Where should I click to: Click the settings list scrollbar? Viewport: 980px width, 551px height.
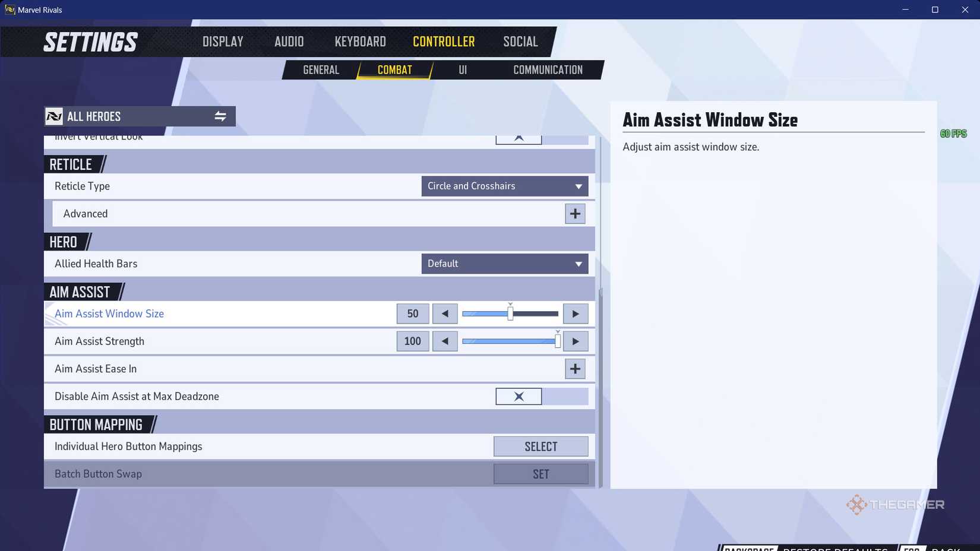[600, 389]
